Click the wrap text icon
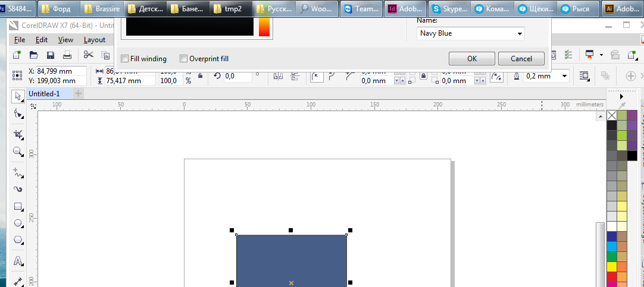The width and height of the screenshot is (644, 287). pyautogui.click(x=584, y=76)
